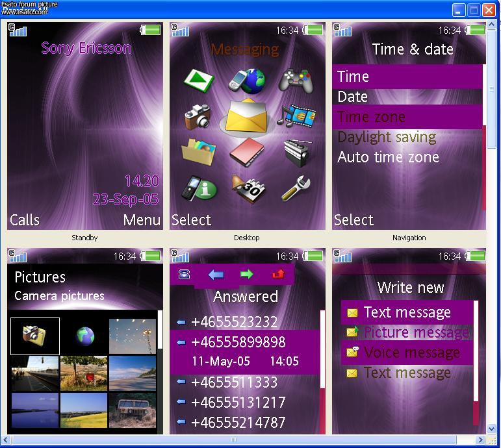Click the horizontal scrollbar right arrow

point(480,440)
